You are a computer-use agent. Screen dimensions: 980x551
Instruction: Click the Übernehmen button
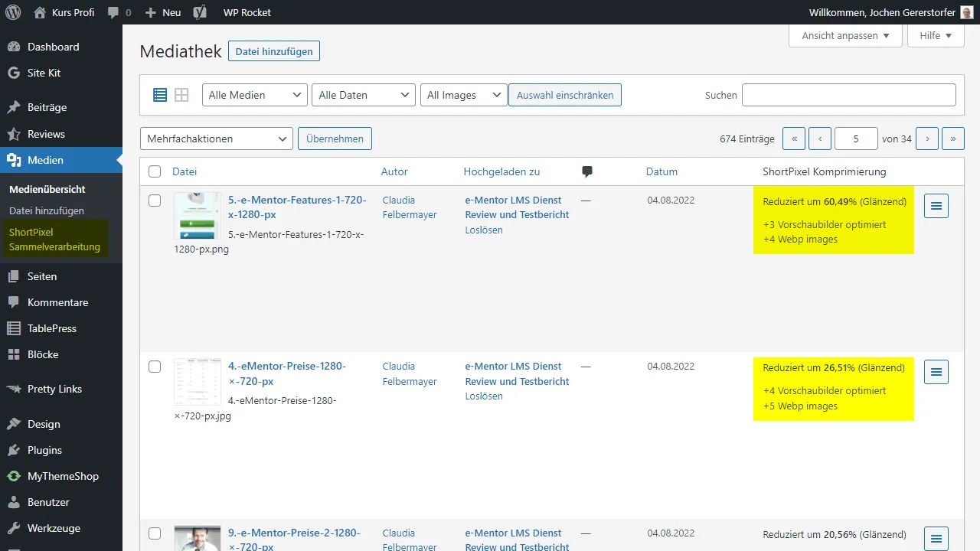[335, 139]
